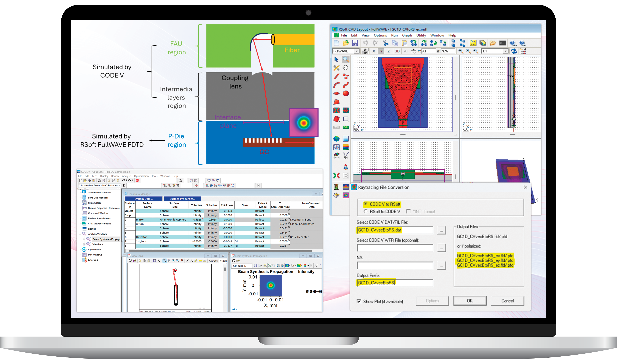617x364 pixels.
Task: Open the Analysis menu in CODE V
Action: click(127, 176)
